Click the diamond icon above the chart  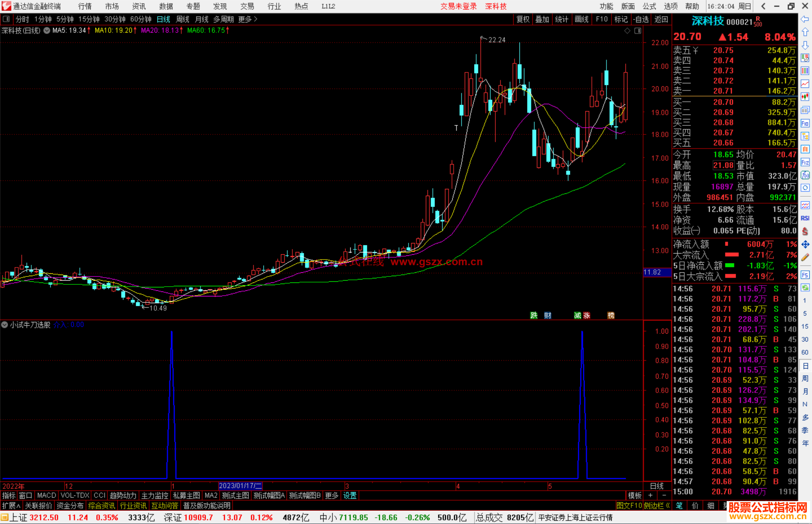[627, 31]
